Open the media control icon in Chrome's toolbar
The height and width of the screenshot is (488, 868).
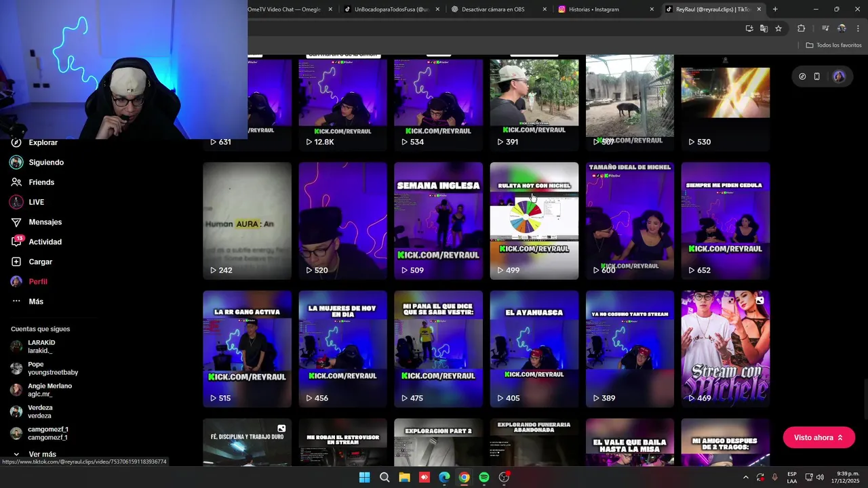tap(825, 28)
